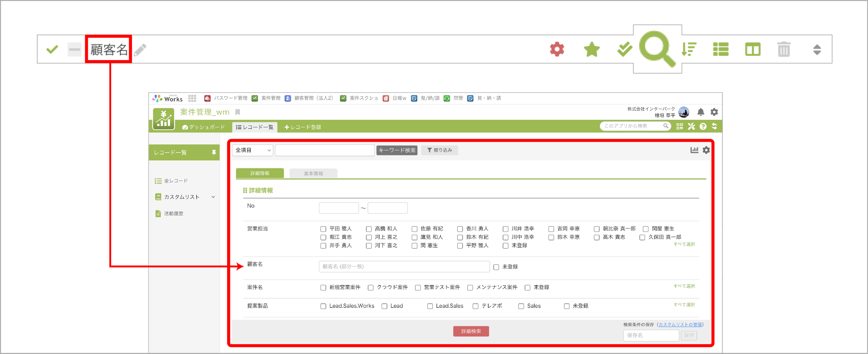Open the help question mark icon
This screenshot has height=354, width=868.
(703, 126)
